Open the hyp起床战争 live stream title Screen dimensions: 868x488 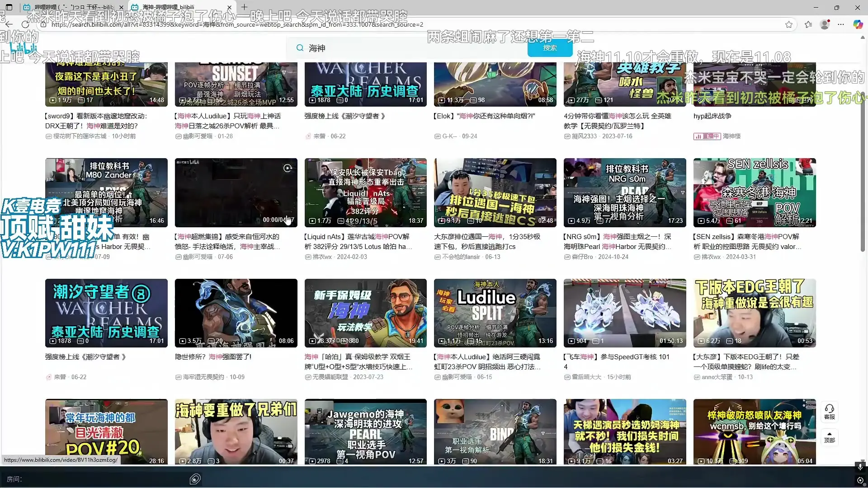coord(712,116)
